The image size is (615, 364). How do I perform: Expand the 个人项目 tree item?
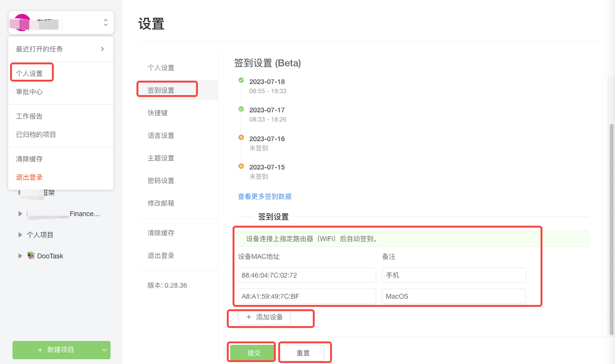tap(20, 234)
